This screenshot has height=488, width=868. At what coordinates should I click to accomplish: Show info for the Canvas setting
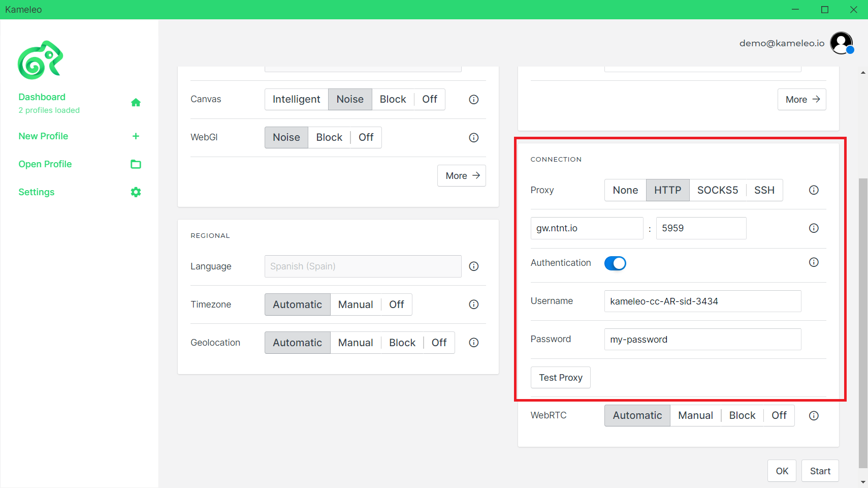click(474, 100)
